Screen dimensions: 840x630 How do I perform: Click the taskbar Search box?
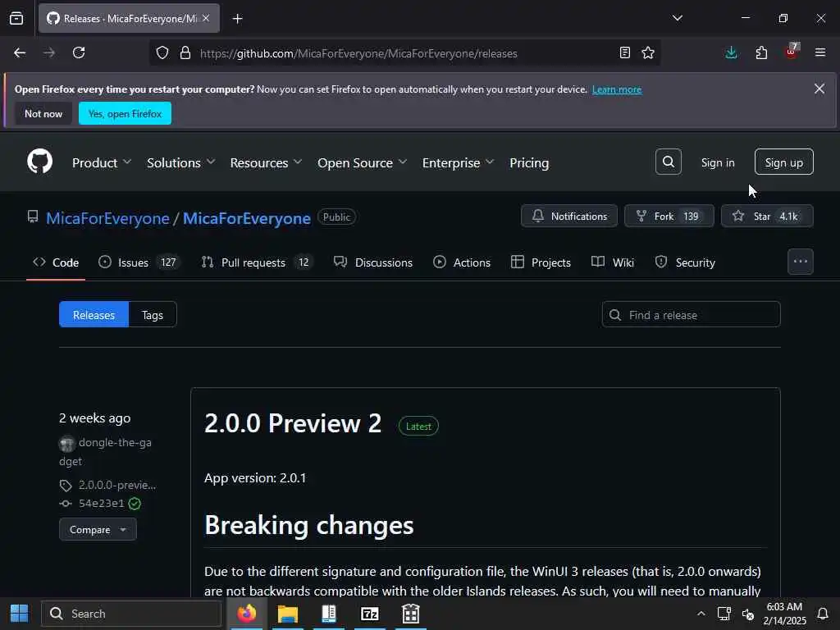131,614
